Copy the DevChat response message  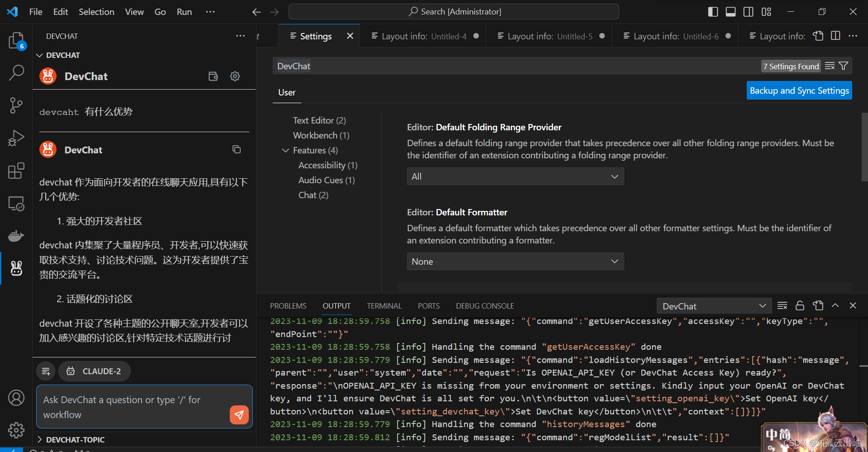(236, 149)
